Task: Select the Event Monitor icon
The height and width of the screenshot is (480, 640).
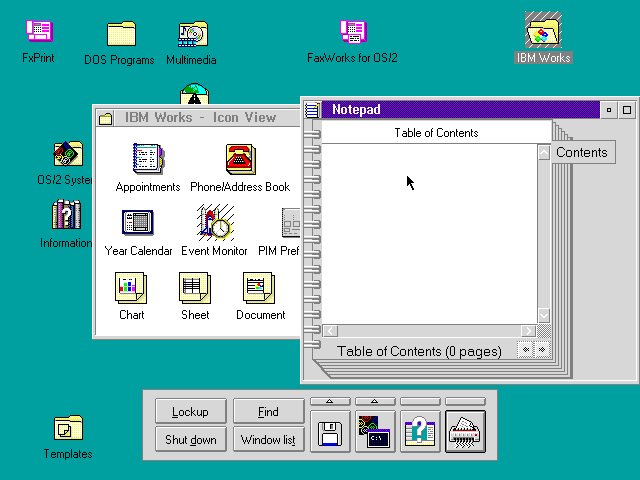Action: click(216, 222)
